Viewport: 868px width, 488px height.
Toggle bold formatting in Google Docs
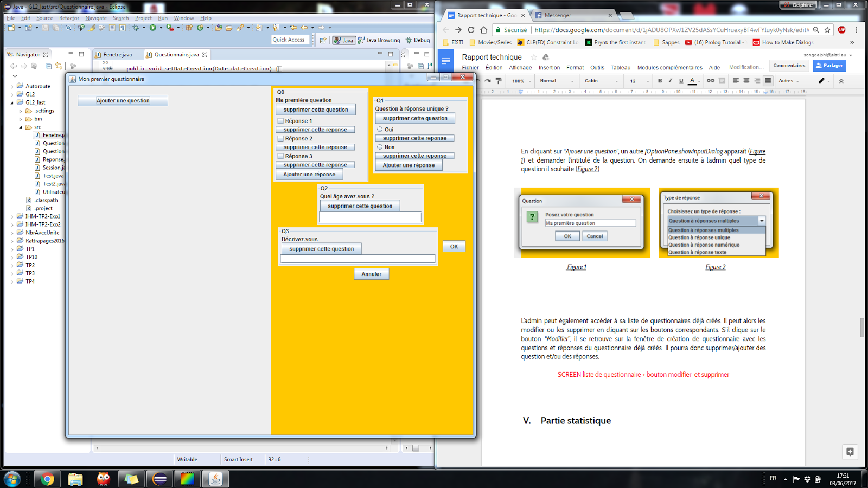coord(660,81)
